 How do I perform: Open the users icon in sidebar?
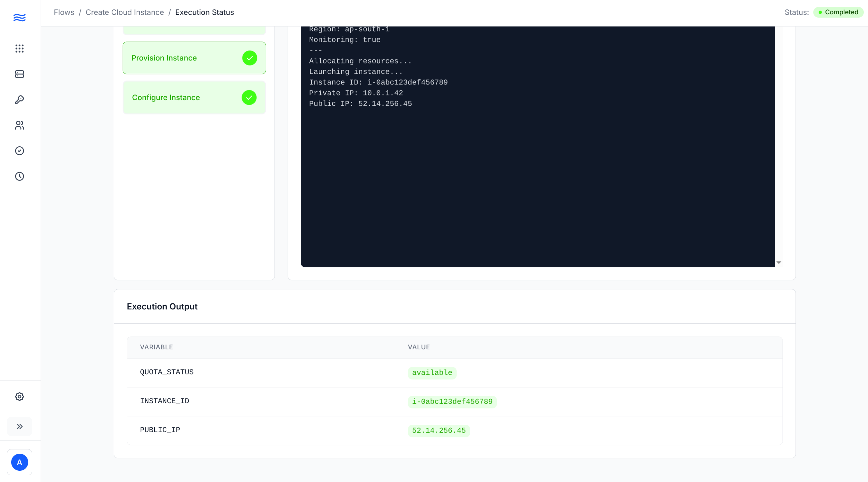(20, 125)
